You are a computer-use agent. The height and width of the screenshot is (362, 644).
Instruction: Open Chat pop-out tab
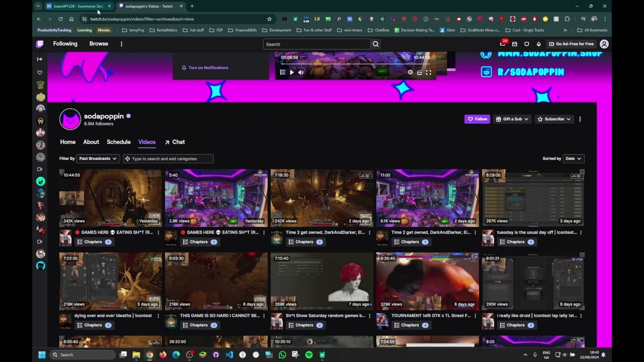tap(175, 142)
